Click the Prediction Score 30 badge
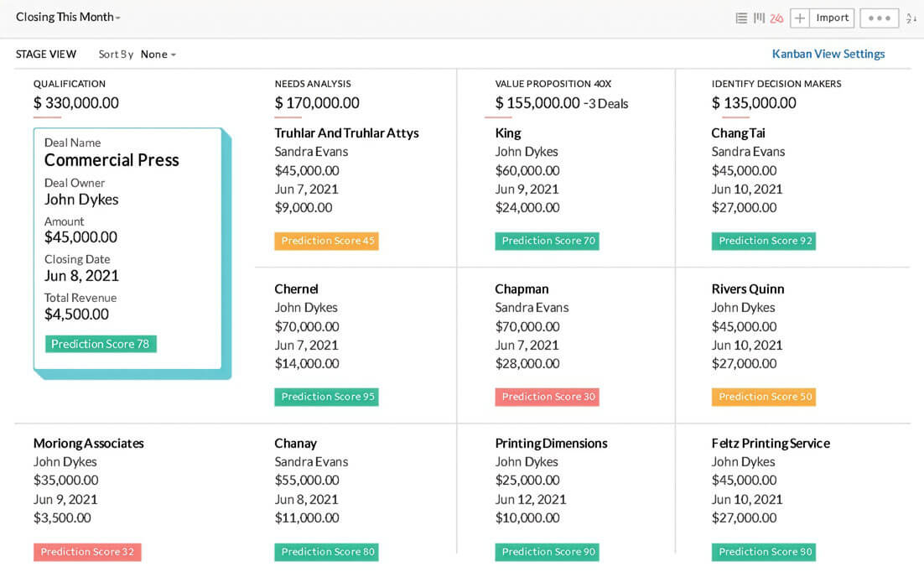This screenshot has width=924, height=577. 547,397
